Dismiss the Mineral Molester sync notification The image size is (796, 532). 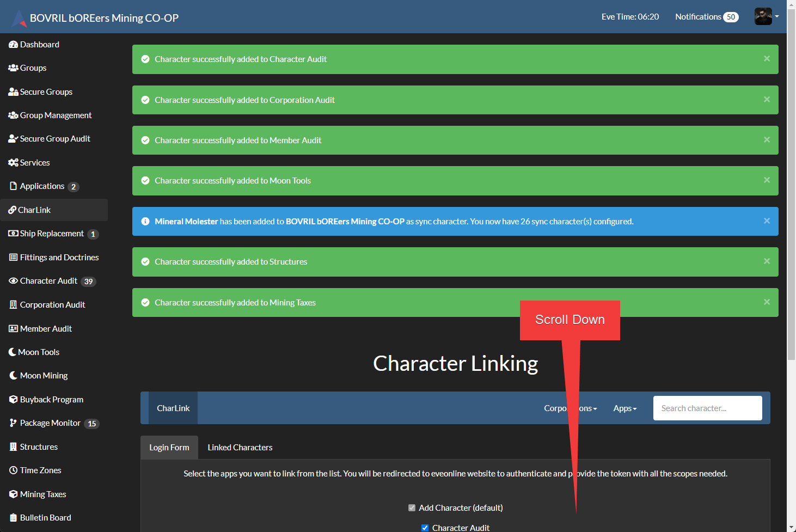tap(767, 221)
